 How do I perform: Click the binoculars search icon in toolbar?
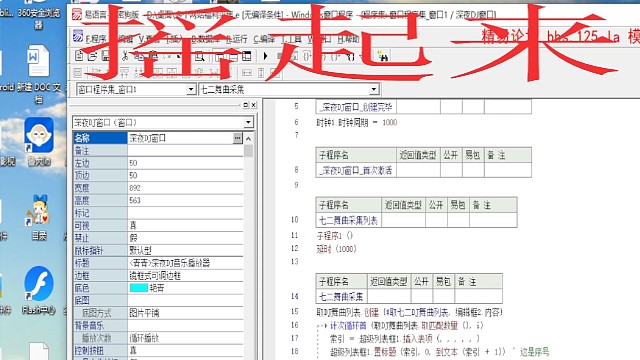[x=383, y=56]
